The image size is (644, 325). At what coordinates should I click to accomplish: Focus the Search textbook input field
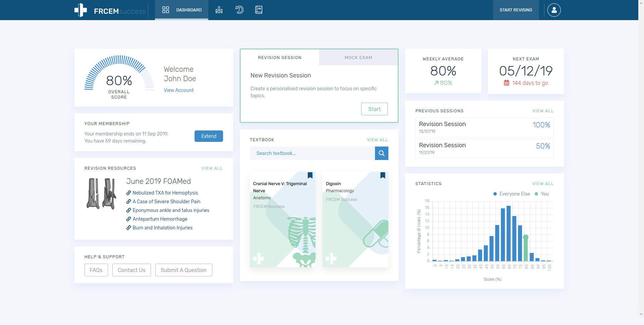(312, 153)
